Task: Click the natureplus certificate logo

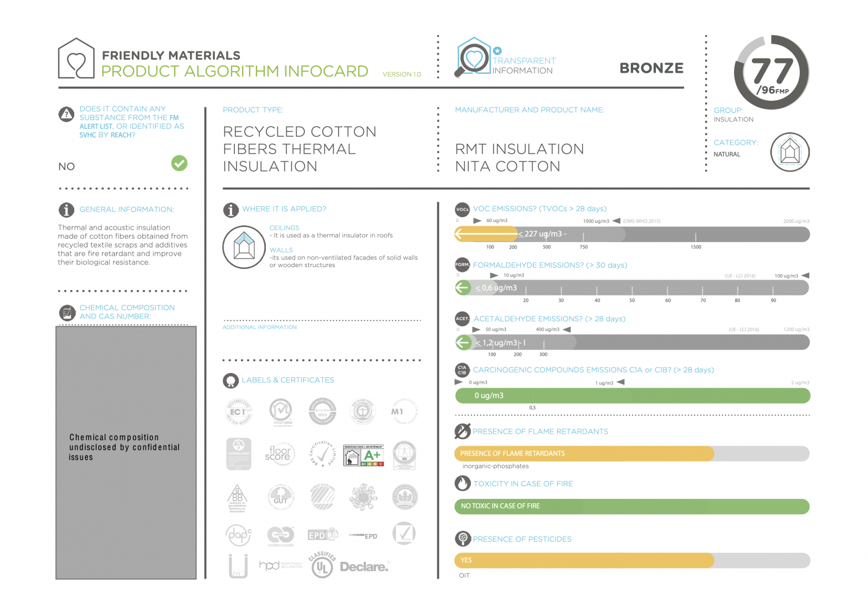Action: 282,413
